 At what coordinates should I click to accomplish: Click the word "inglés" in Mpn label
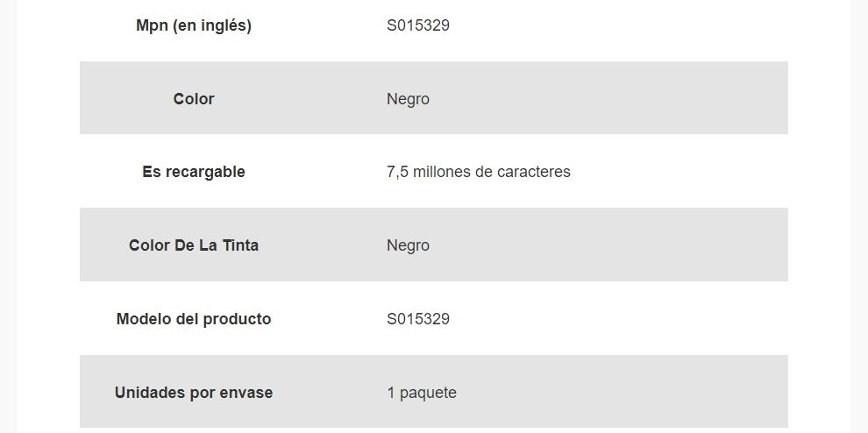225,25
